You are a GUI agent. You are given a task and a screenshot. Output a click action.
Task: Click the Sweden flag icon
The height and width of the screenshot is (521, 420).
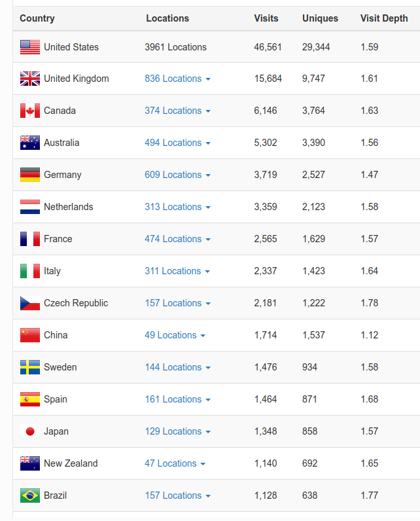30,368
